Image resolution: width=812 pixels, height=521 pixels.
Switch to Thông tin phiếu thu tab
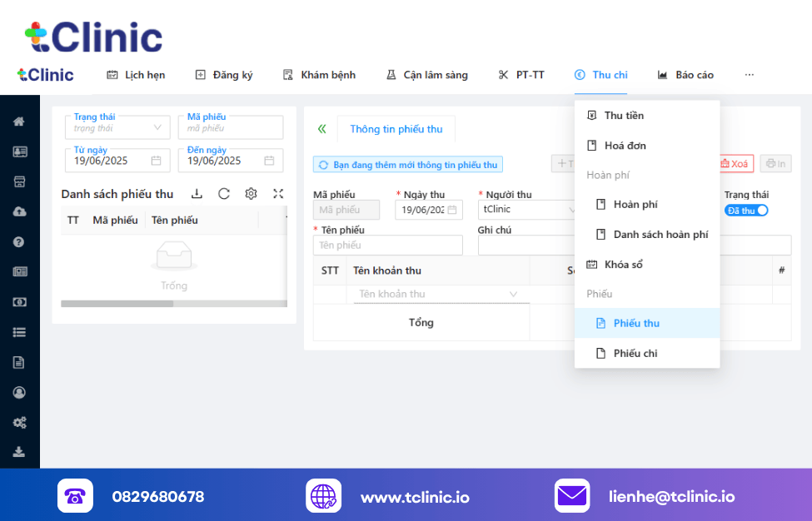(x=396, y=129)
